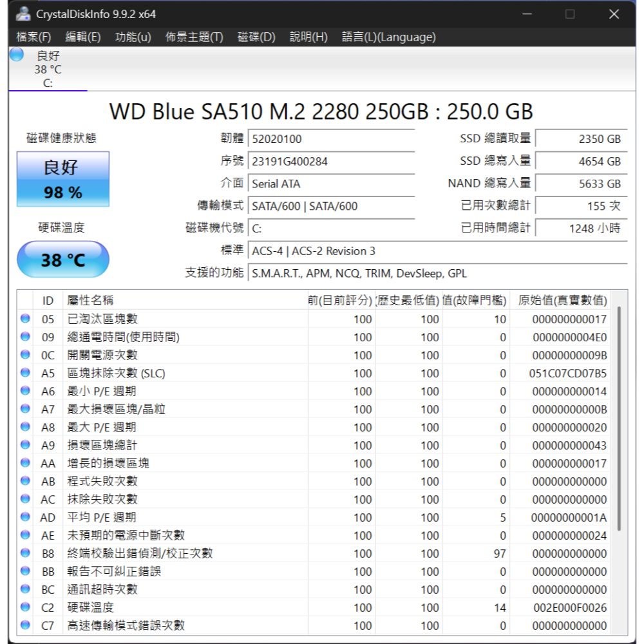Click the blue disk status orb beside 良好 38 °C
The width and height of the screenshot is (644, 644).
click(17, 54)
